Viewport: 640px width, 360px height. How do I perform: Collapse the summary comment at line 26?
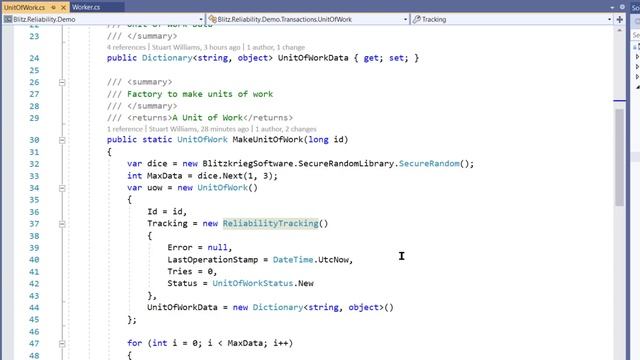pos(62,82)
